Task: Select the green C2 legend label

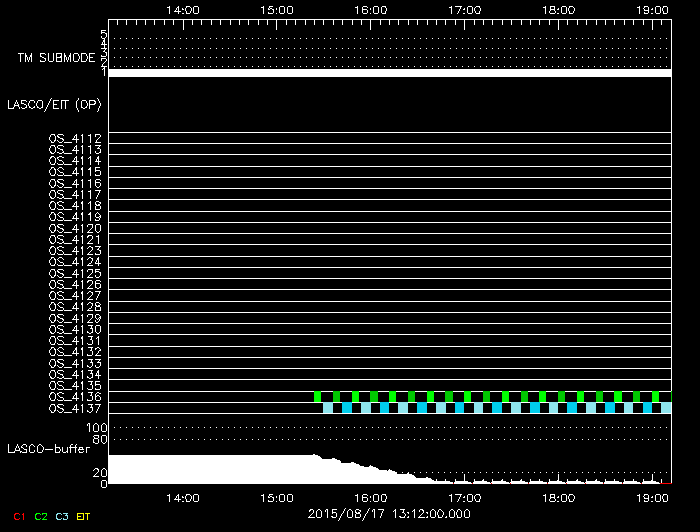Action: click(40, 517)
